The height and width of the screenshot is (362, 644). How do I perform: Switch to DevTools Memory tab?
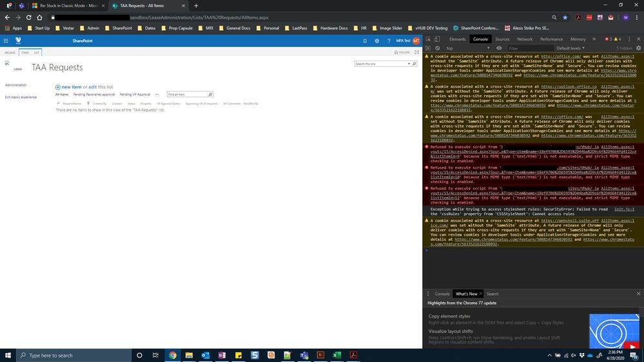(578, 39)
